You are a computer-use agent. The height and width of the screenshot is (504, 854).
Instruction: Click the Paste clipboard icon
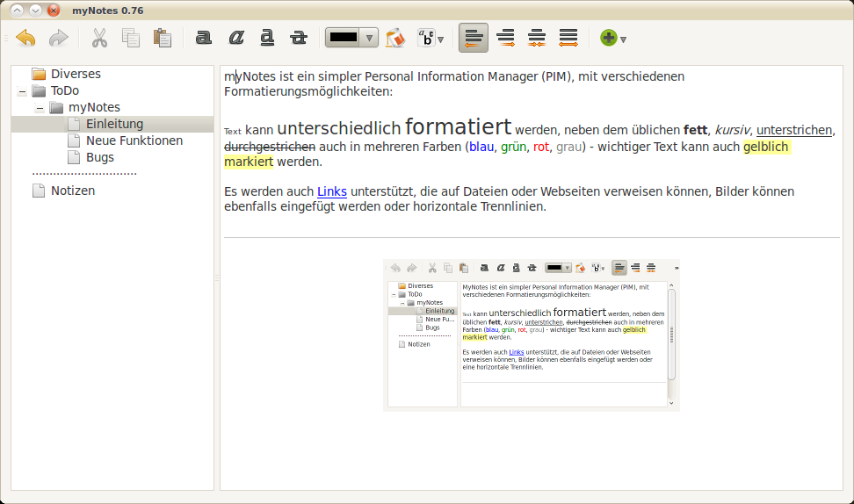tap(163, 38)
